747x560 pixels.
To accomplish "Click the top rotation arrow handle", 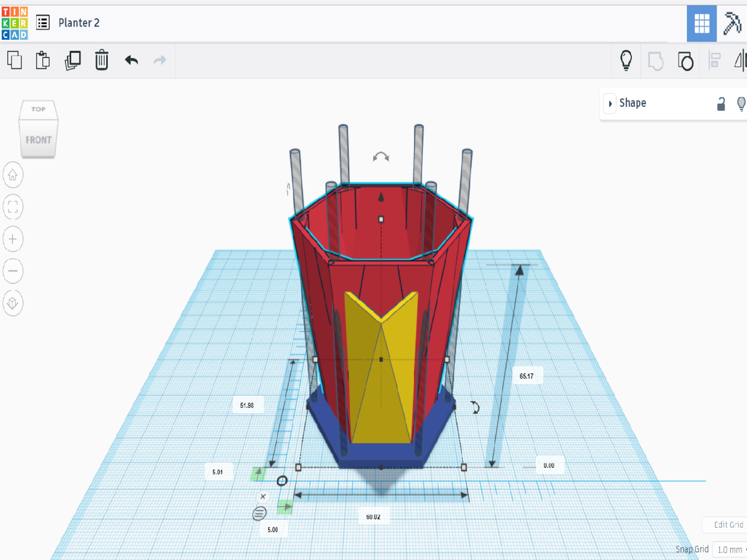I will point(381,157).
